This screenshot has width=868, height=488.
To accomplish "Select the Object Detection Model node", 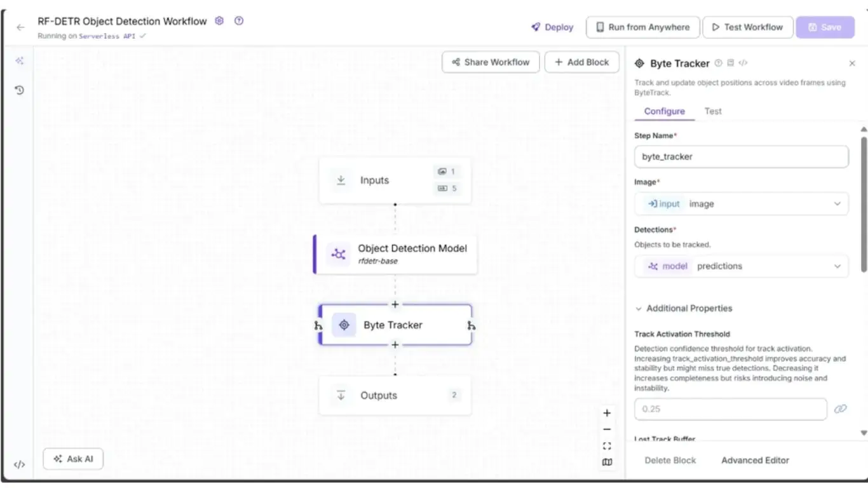I will [x=395, y=254].
